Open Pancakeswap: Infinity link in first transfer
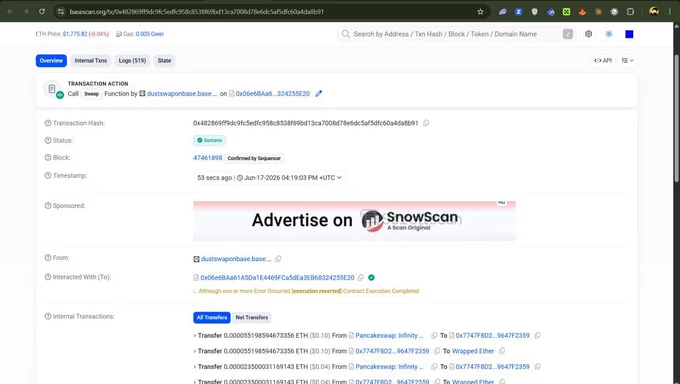The image size is (680, 384). [x=389, y=335]
